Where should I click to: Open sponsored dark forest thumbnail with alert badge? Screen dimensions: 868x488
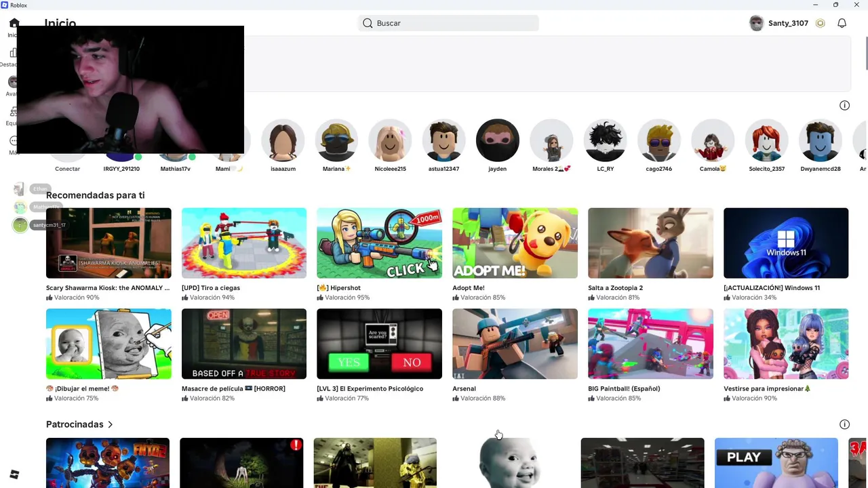pyautogui.click(x=241, y=463)
